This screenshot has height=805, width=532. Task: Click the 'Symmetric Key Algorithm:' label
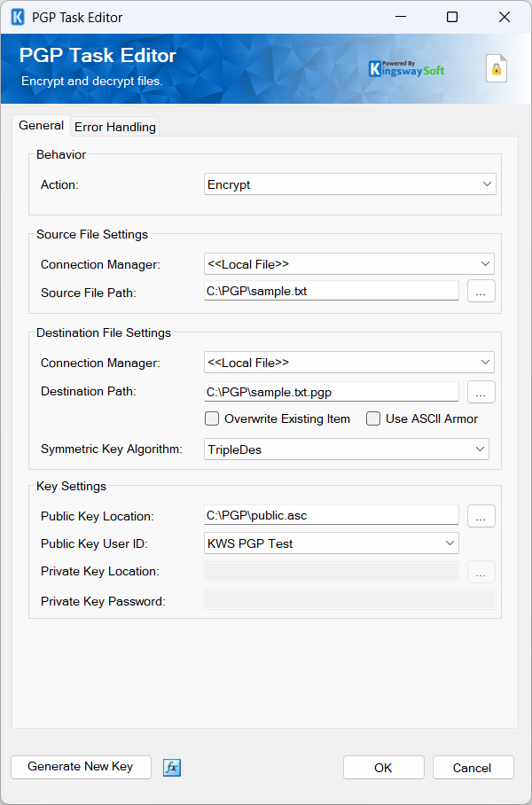[112, 449]
